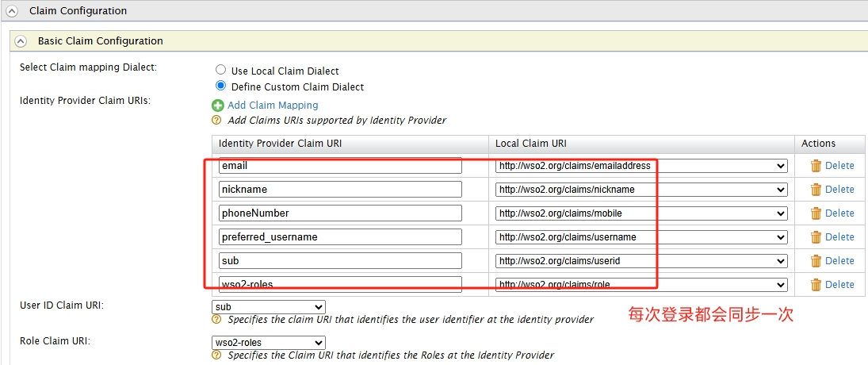Screen dimensions: 868x365
Task: Click the Actions column header
Action: (x=818, y=144)
